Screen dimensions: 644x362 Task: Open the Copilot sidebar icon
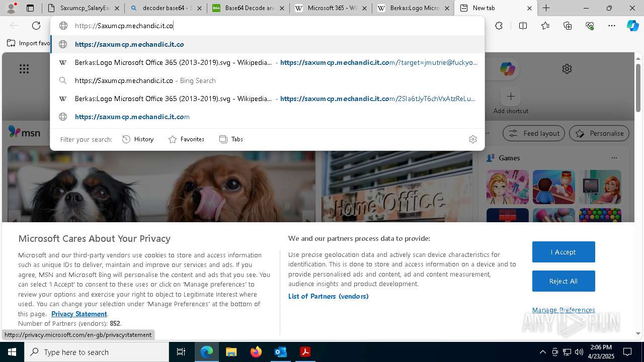point(632,26)
